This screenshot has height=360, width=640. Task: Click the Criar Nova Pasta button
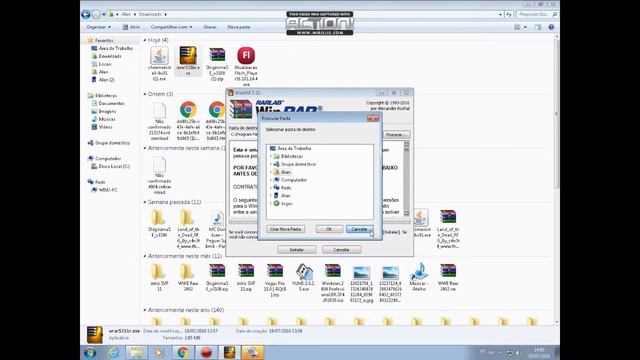point(285,229)
